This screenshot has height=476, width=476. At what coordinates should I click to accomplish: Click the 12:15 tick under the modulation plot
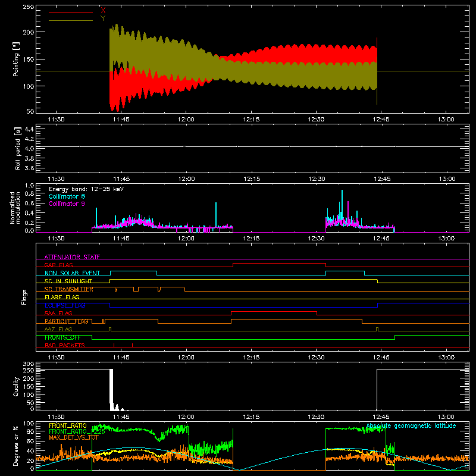251,239
